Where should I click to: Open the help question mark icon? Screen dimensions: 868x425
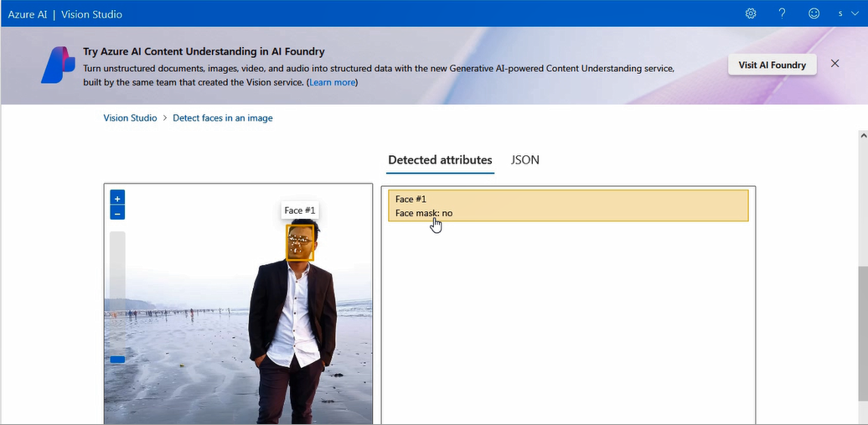click(782, 13)
